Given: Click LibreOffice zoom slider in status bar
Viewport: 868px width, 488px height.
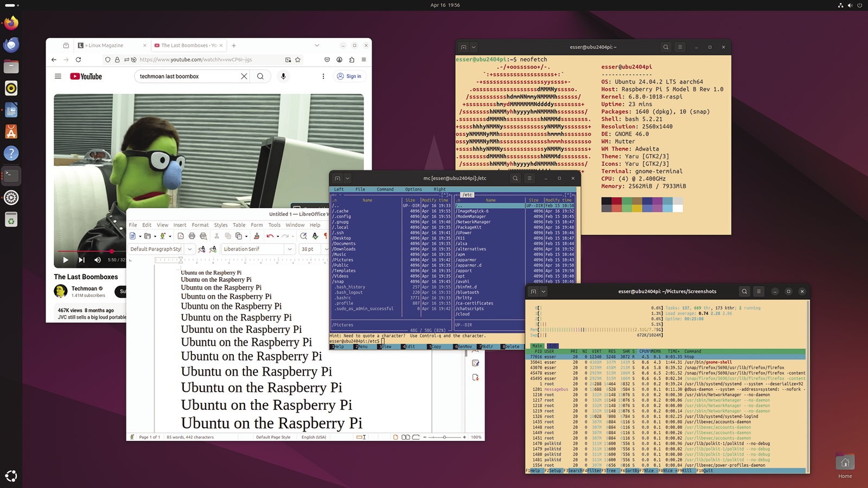Looking at the screenshot, I should click(x=444, y=437).
